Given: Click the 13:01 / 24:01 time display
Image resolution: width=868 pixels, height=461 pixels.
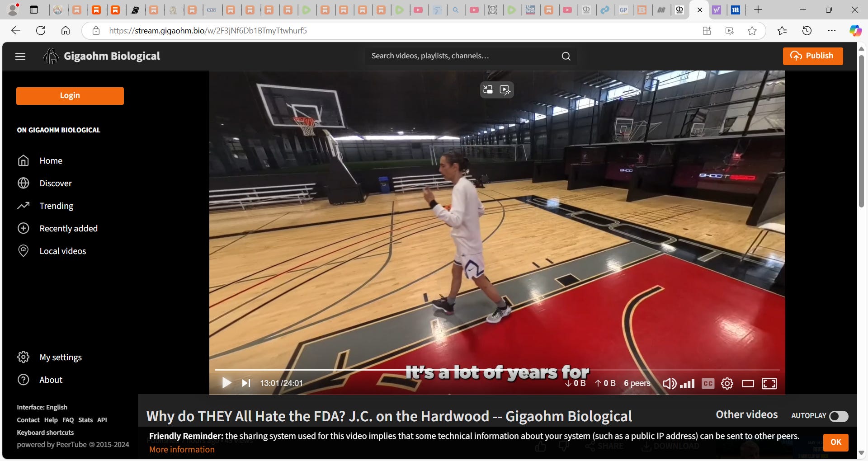Looking at the screenshot, I should click(x=281, y=383).
